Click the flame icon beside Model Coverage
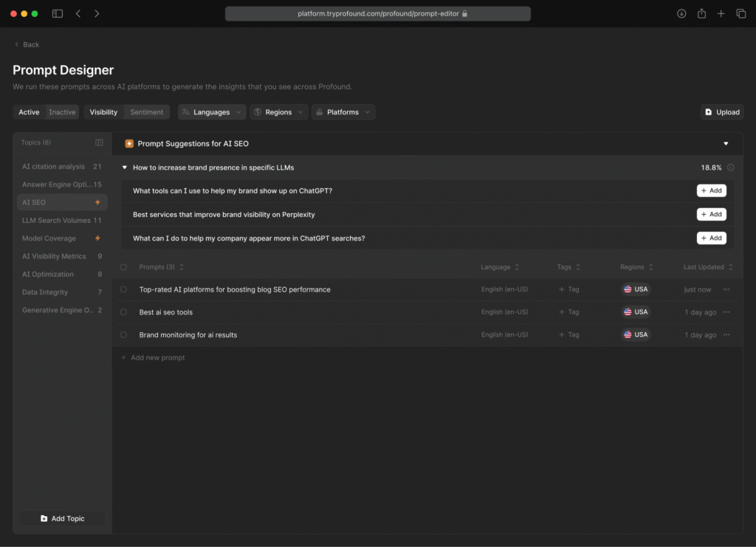 coord(97,238)
